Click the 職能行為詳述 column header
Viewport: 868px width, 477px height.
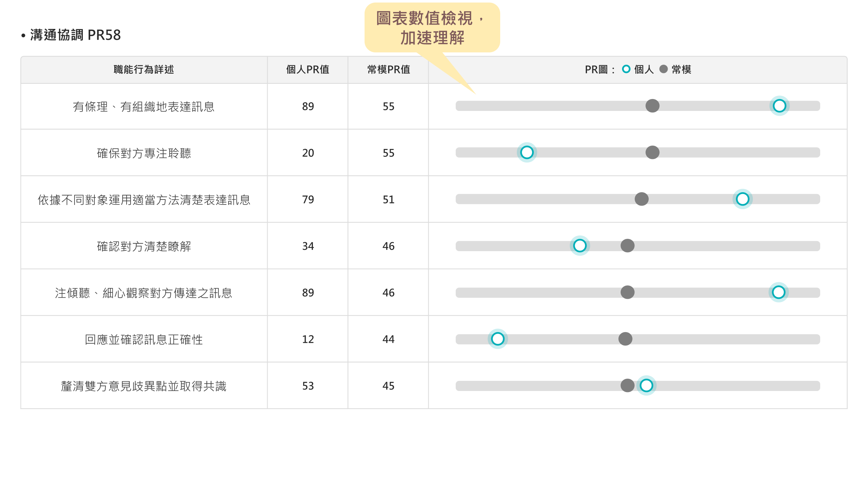[144, 69]
